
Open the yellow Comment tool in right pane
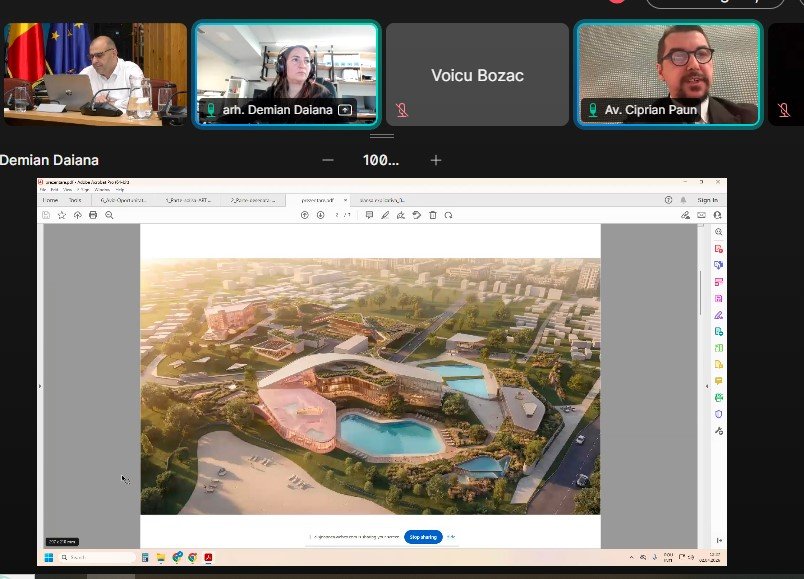pyautogui.click(x=718, y=381)
